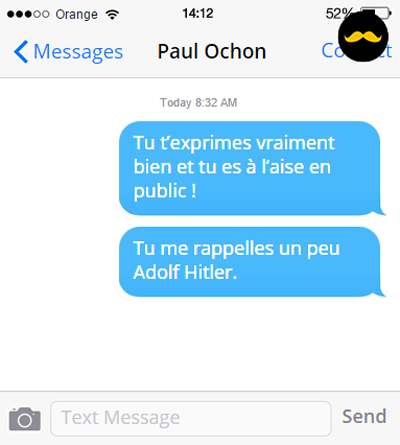Image resolution: width=400 pixels, height=445 pixels.
Task: Tap the 14:12 clock in status bar
Action: 198,14
